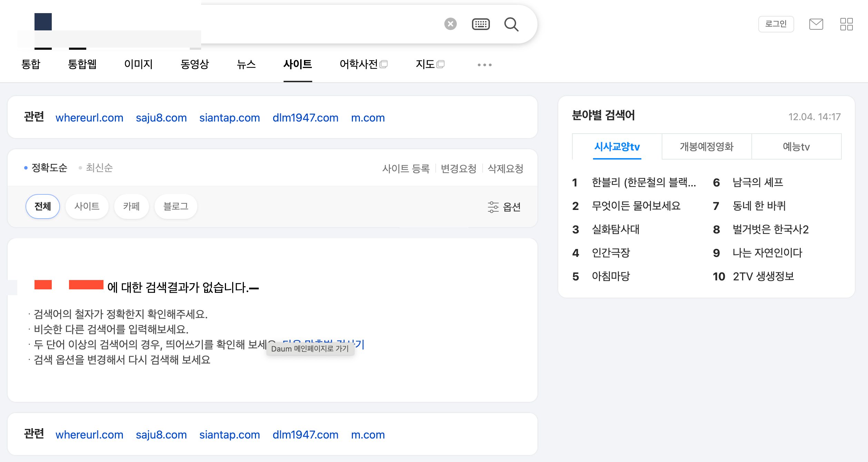868x462 pixels.
Task: Open the virtual keyboard icon
Action: coord(481,24)
